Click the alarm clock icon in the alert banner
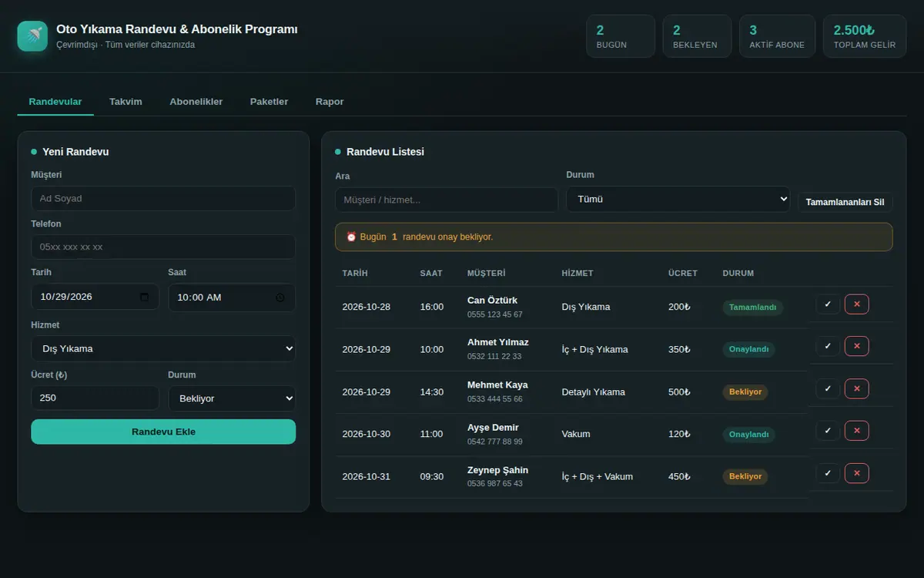 pyautogui.click(x=351, y=237)
